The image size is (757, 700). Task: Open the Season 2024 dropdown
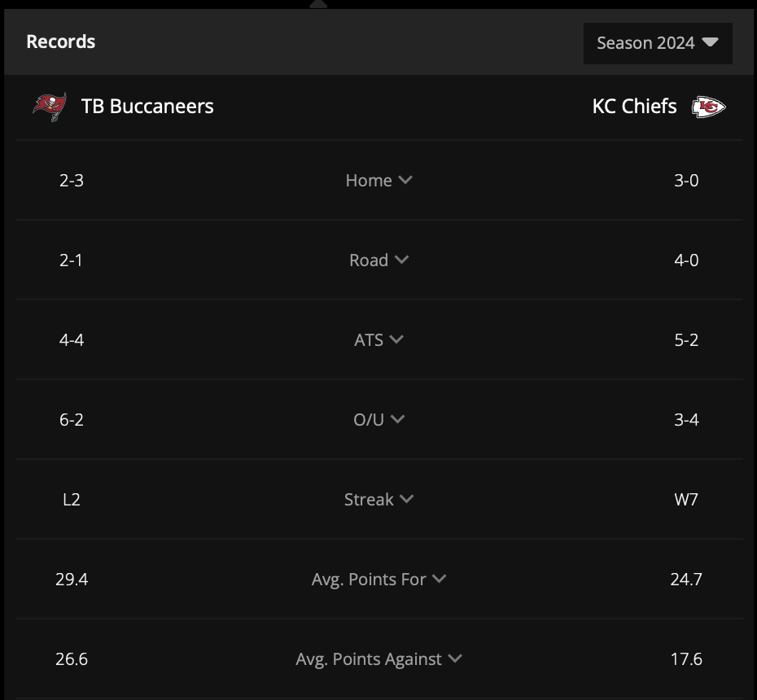pyautogui.click(x=658, y=43)
